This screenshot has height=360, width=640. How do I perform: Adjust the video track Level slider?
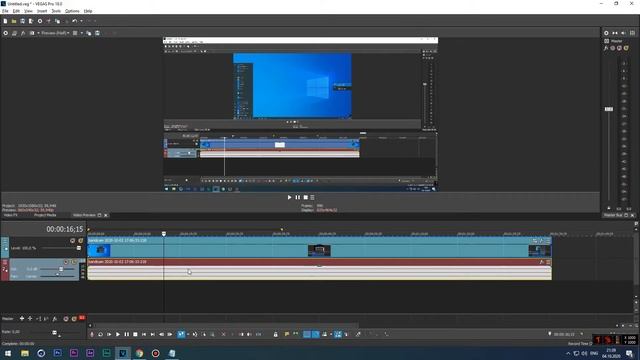(x=79, y=248)
